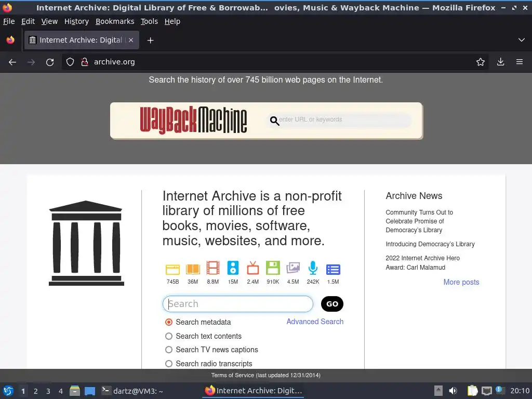Open the Introducing Democracy's Library article
Screen dimensions: 532x399
pyautogui.click(x=430, y=244)
